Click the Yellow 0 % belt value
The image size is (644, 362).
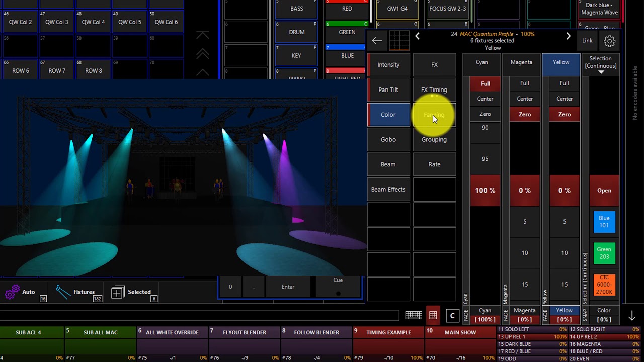(565, 191)
